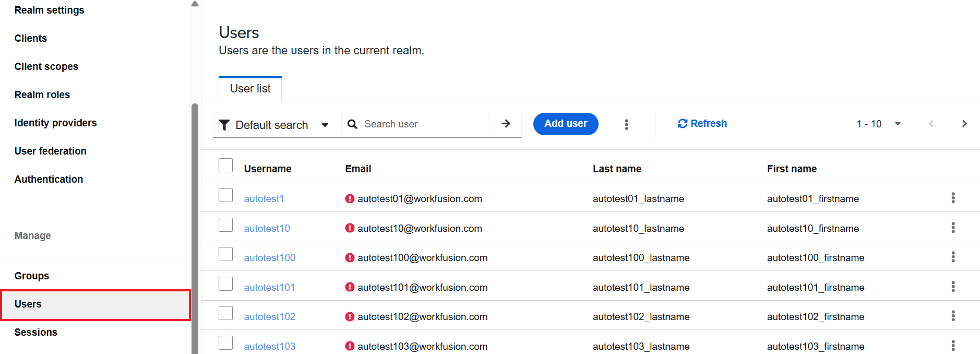Click the sidebar scroll-up arrow
The height and width of the screenshot is (354, 980).
click(195, 4)
